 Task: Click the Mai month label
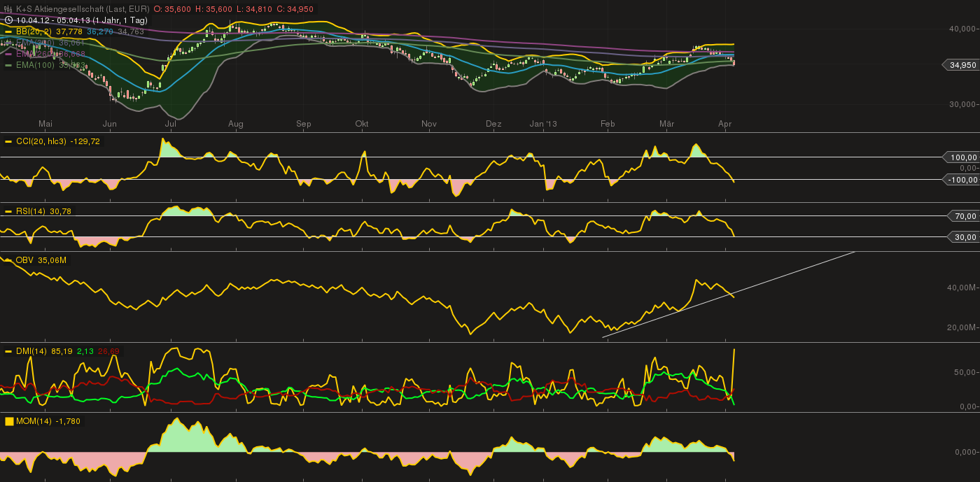(x=45, y=124)
